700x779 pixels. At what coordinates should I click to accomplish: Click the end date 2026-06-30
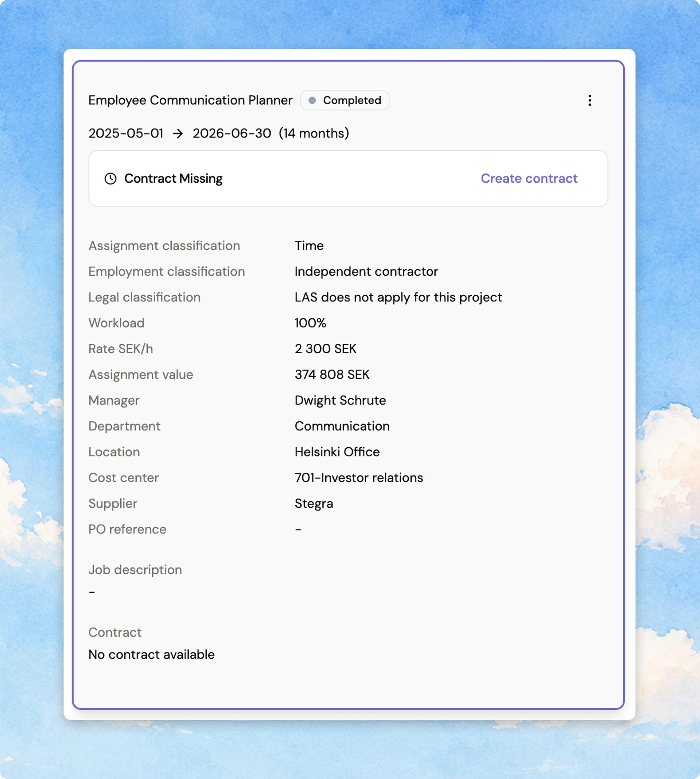tap(232, 133)
